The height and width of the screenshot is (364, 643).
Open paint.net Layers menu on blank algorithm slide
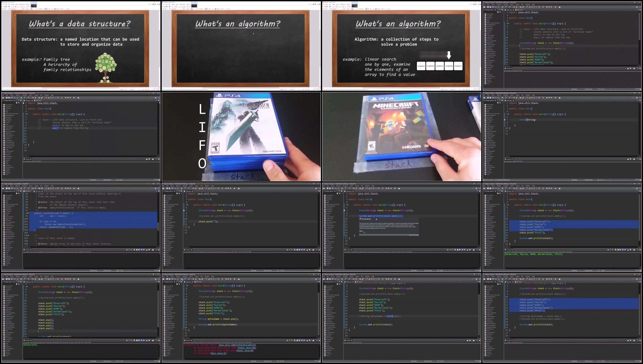coord(177,5)
